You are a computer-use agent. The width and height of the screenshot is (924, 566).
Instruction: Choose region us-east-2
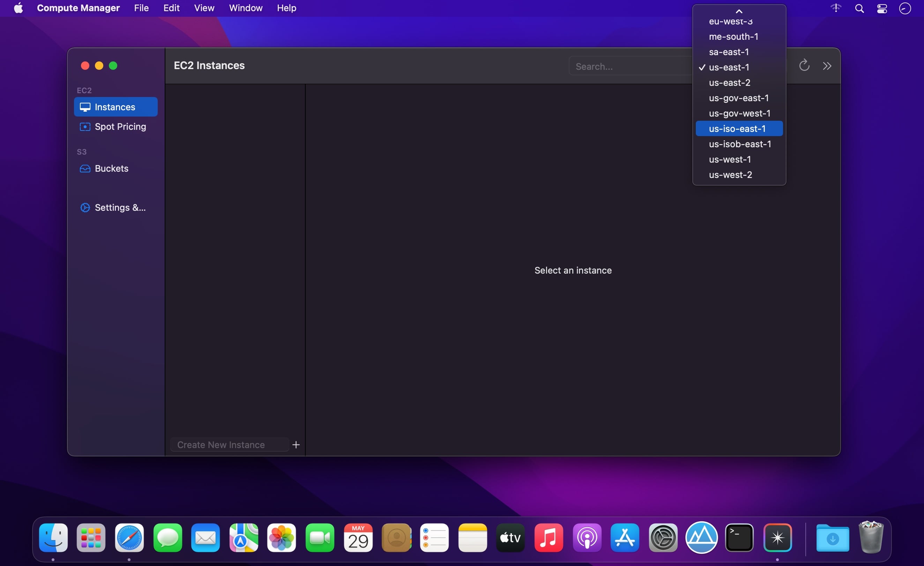click(739, 82)
